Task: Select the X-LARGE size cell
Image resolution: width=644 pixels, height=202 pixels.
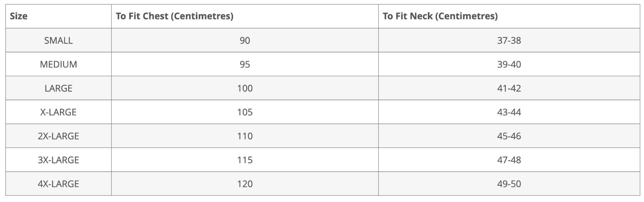Action: tap(58, 112)
